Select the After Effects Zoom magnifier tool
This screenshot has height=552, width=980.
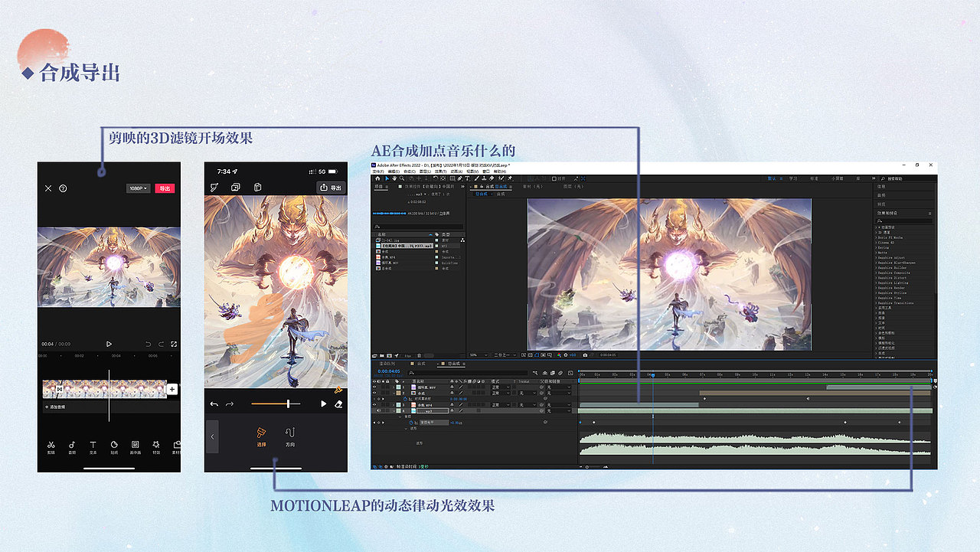(402, 178)
